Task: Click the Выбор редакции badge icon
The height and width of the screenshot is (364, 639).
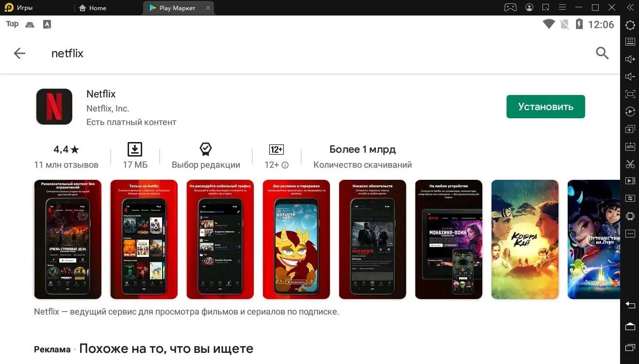Action: 206,149
